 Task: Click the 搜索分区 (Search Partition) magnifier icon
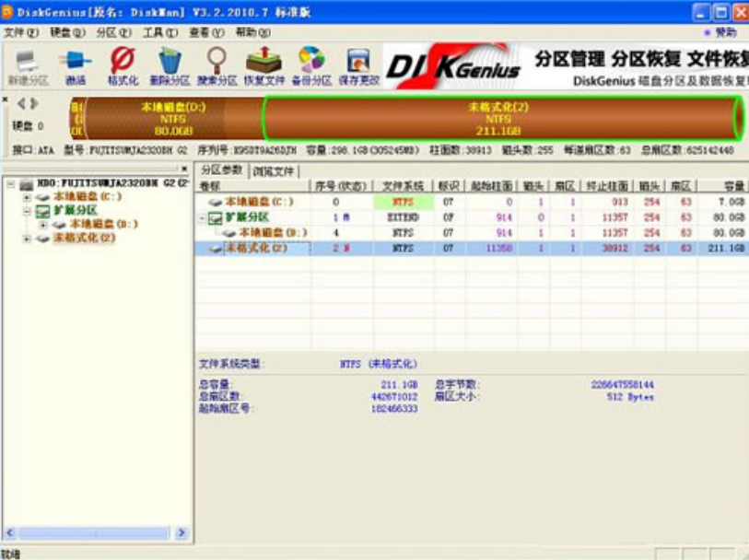(x=216, y=66)
